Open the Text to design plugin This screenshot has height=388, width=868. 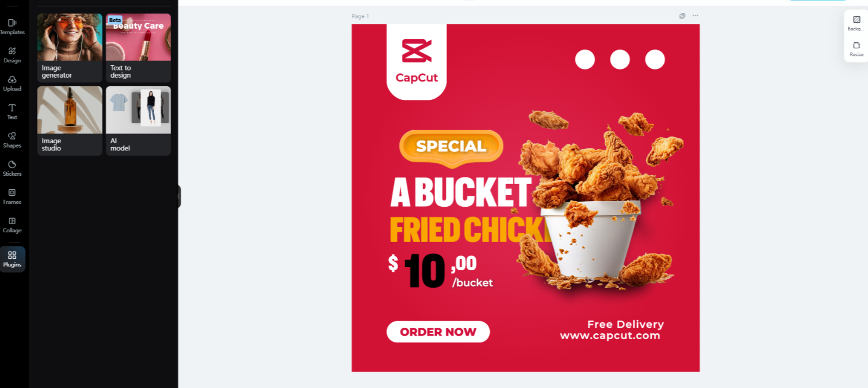(x=138, y=48)
